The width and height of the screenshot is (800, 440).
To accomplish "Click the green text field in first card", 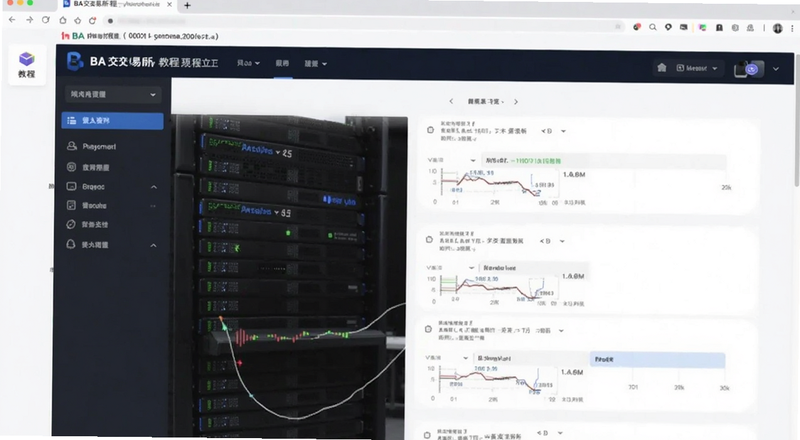I will 605,161.
